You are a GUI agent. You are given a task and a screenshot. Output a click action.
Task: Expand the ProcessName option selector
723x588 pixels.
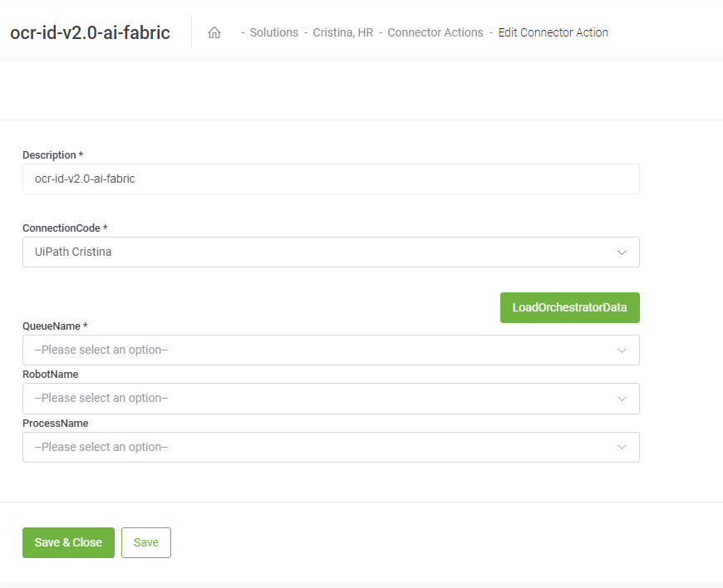click(x=331, y=447)
